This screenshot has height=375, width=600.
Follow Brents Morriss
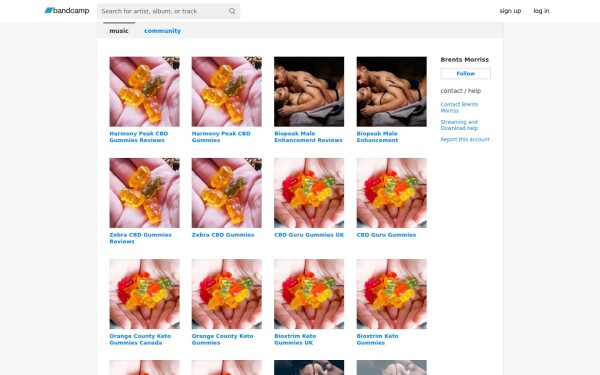pos(465,73)
